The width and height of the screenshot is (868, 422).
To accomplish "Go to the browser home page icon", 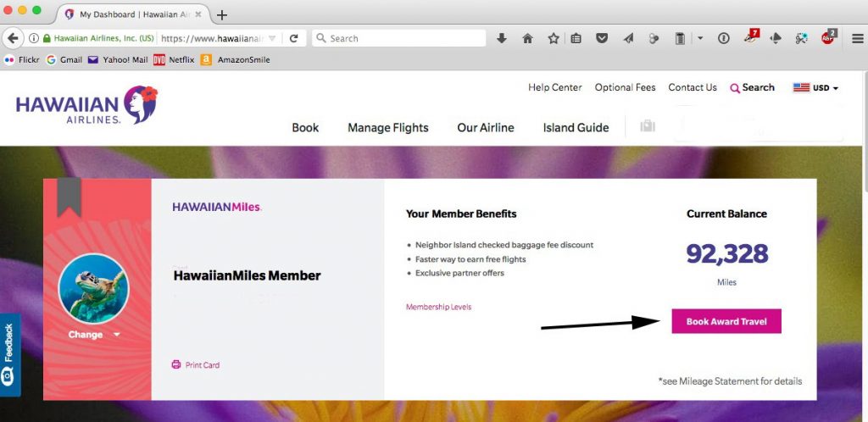I will [x=527, y=38].
